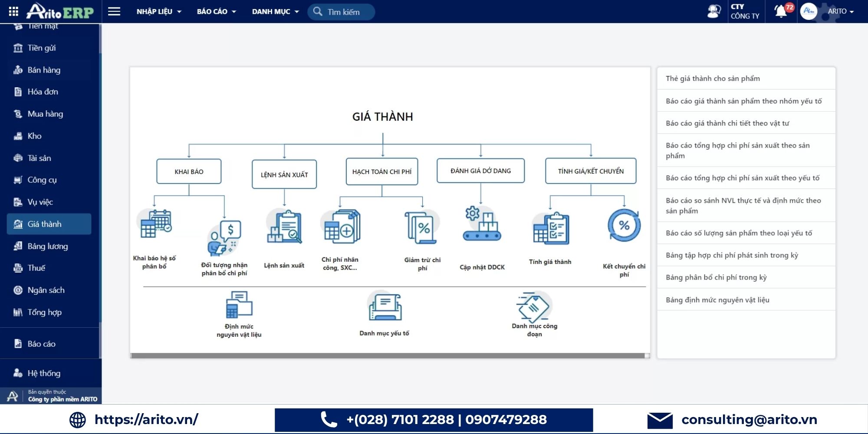The height and width of the screenshot is (434, 868).
Task: Click the ĐÁNH GIÁ DỞ DANG box
Action: tap(480, 171)
